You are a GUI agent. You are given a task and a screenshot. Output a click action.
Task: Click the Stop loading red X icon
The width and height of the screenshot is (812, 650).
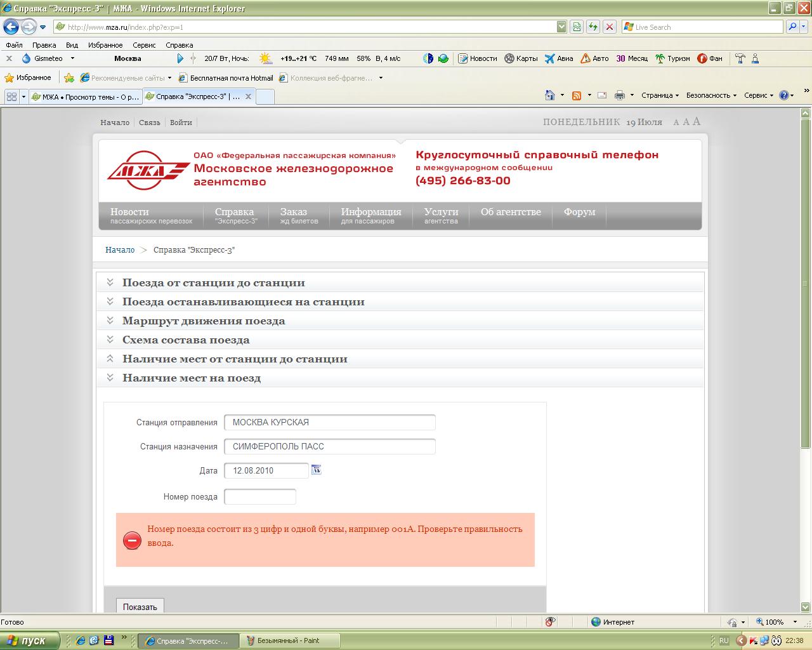[609, 27]
